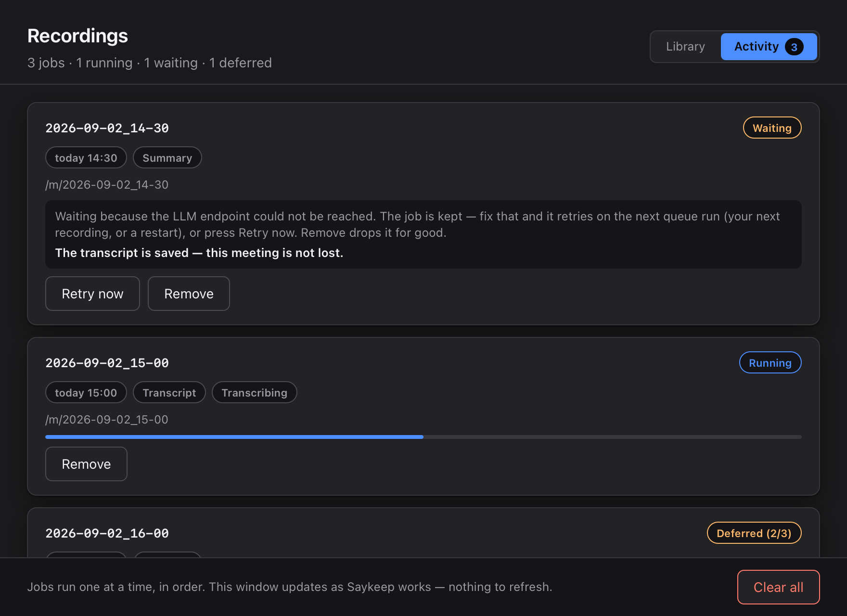Click the '3 jobs · 1 running' summary line
Viewport: 847px width, 616px height.
(150, 63)
